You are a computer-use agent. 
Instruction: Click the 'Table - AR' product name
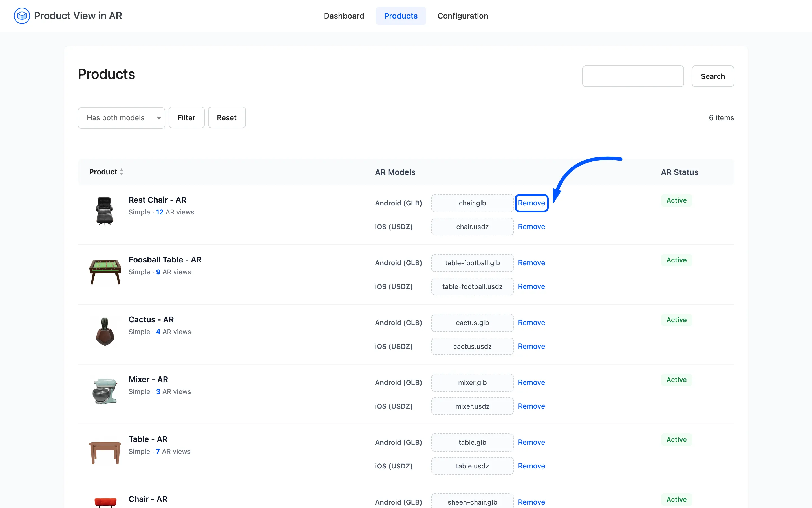pyautogui.click(x=148, y=439)
